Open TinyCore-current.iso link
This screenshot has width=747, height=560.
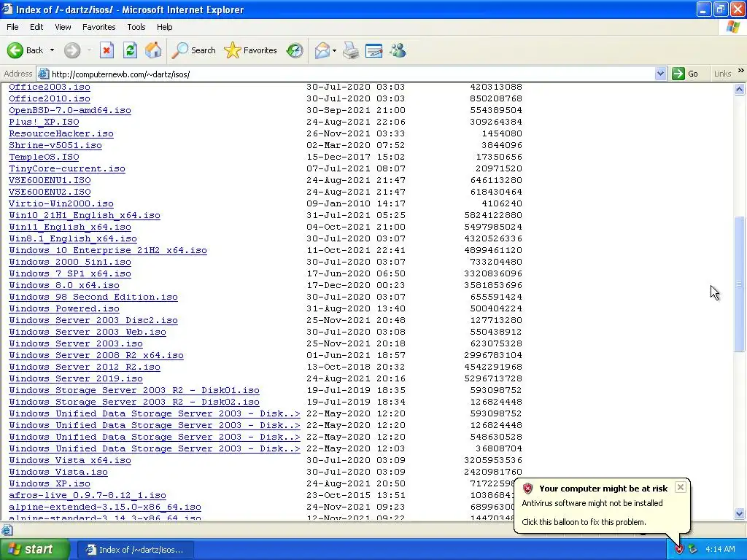67,168
